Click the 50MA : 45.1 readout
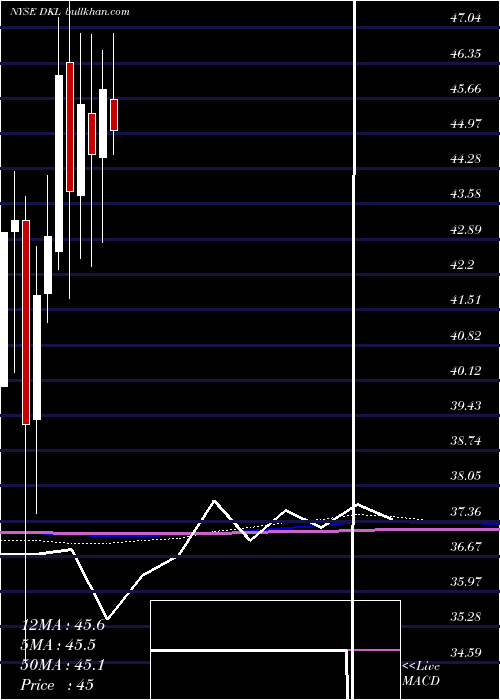Screen dimensions: 500x700 pyautogui.click(x=62, y=665)
